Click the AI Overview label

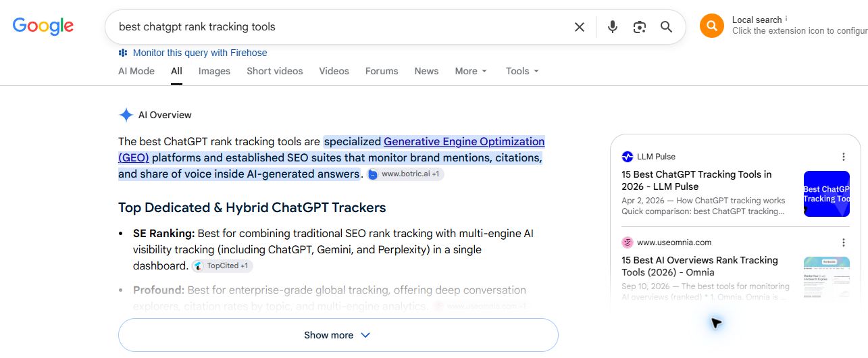click(x=165, y=115)
